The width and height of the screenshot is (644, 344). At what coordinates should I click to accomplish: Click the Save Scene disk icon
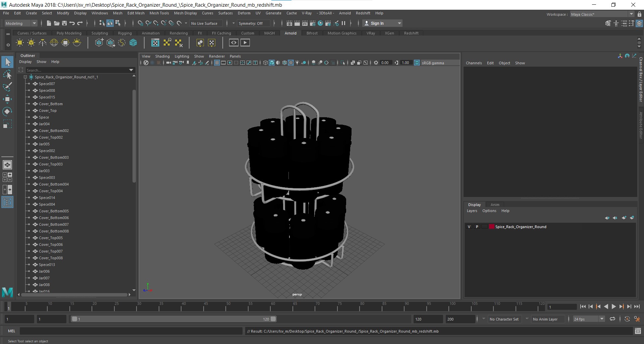[x=64, y=23]
